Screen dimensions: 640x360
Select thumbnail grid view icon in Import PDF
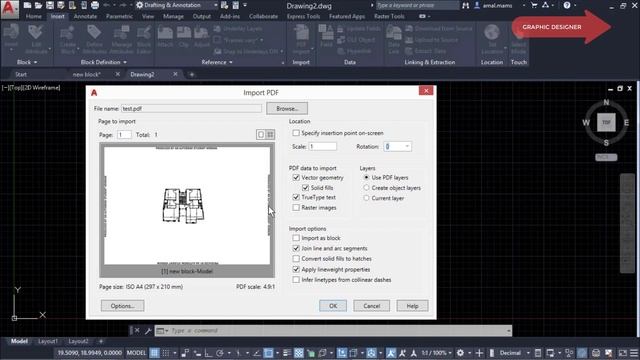270,135
